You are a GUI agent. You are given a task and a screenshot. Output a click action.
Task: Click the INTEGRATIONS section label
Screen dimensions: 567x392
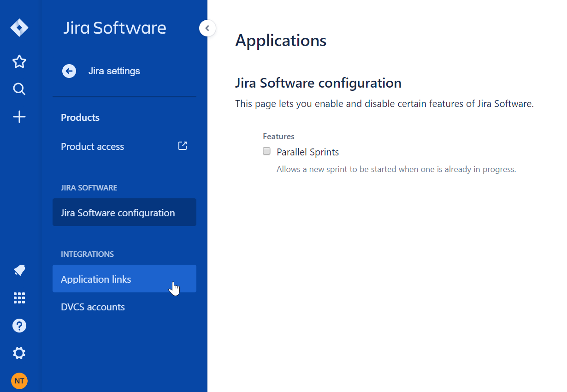[87, 254]
